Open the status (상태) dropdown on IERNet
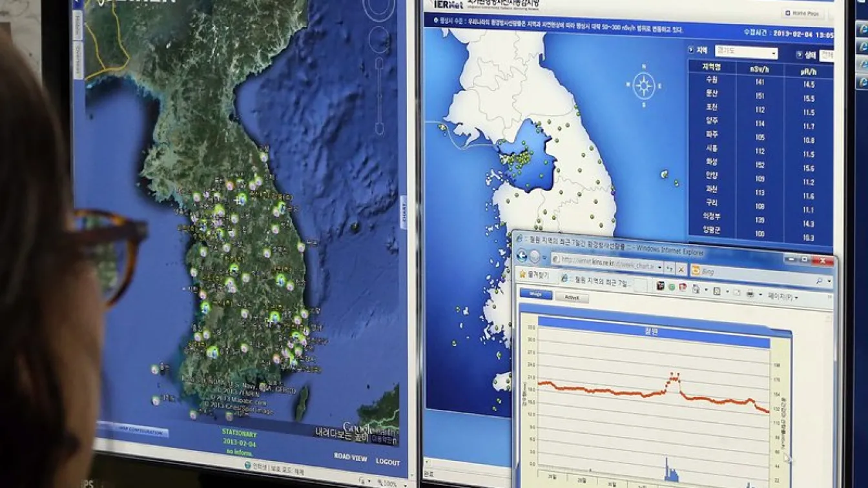Screen dimensions: 868x488 click(x=827, y=56)
